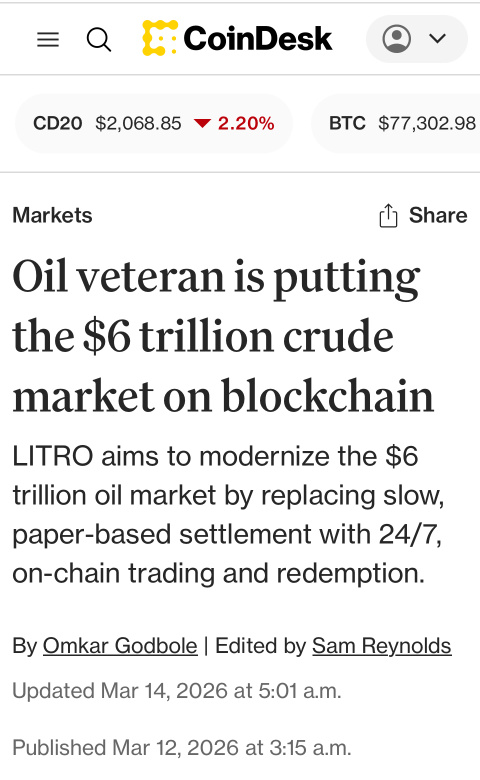Expand the account dropdown chevron

[437, 39]
